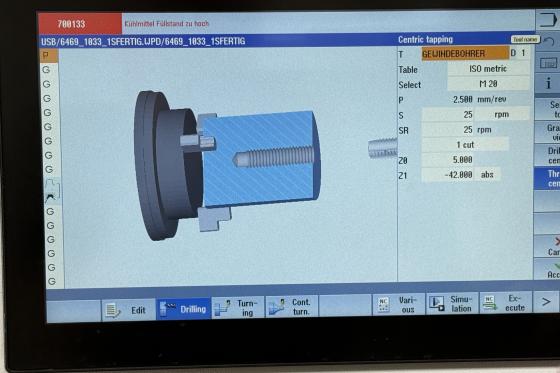Click the Z1 depth value -42.000
The image size is (560, 373).
448,175
